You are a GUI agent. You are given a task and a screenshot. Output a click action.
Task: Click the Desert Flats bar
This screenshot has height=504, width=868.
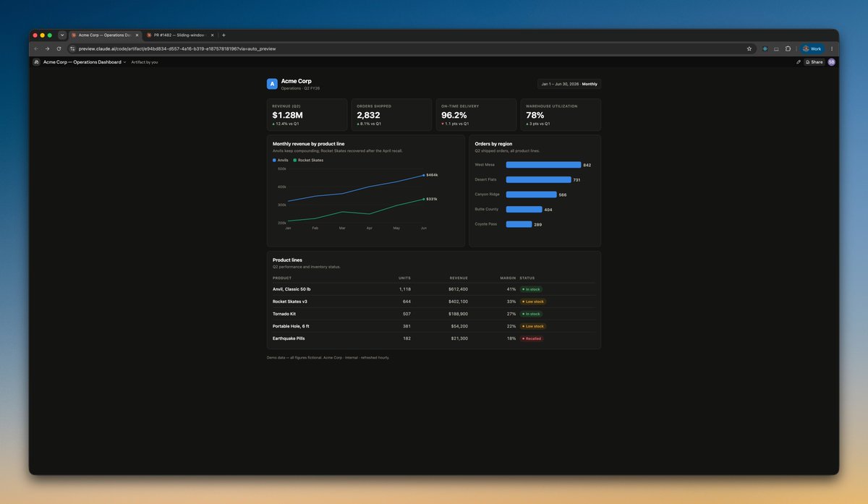(x=538, y=179)
